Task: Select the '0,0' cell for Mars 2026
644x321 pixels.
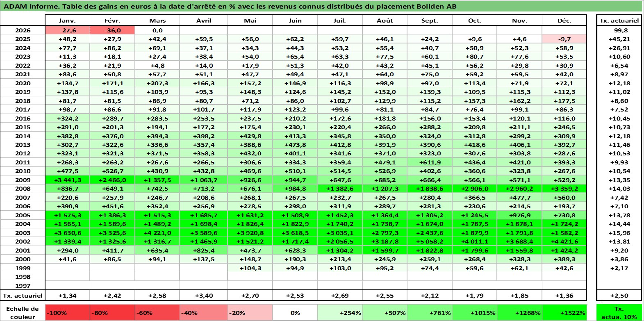Action: [x=157, y=30]
